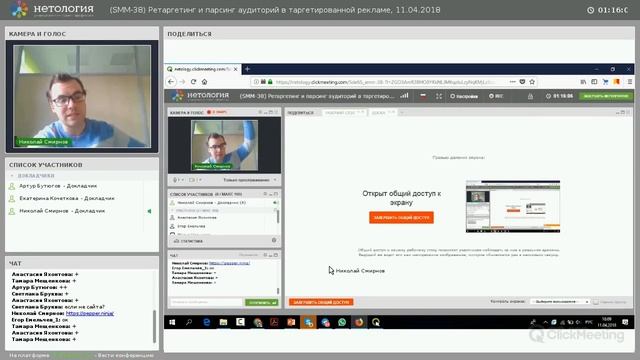The image size is (640, 360).
Task: Open the Windows Start menu
Action: click(172, 322)
